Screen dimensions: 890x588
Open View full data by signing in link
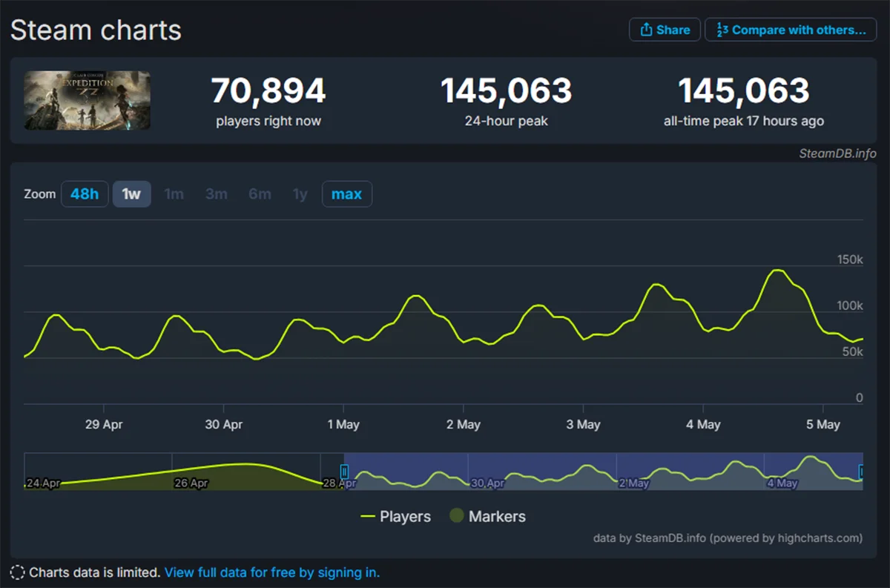(x=272, y=572)
